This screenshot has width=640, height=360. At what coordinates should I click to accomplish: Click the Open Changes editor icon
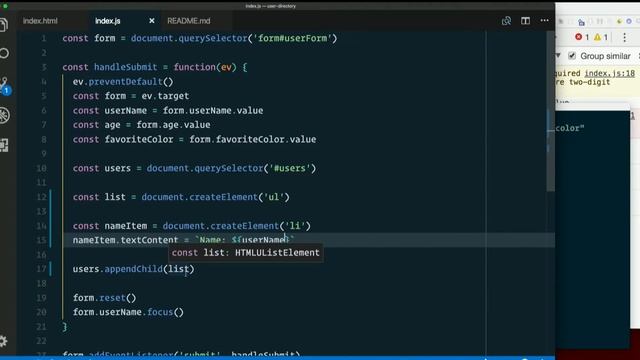506,21
